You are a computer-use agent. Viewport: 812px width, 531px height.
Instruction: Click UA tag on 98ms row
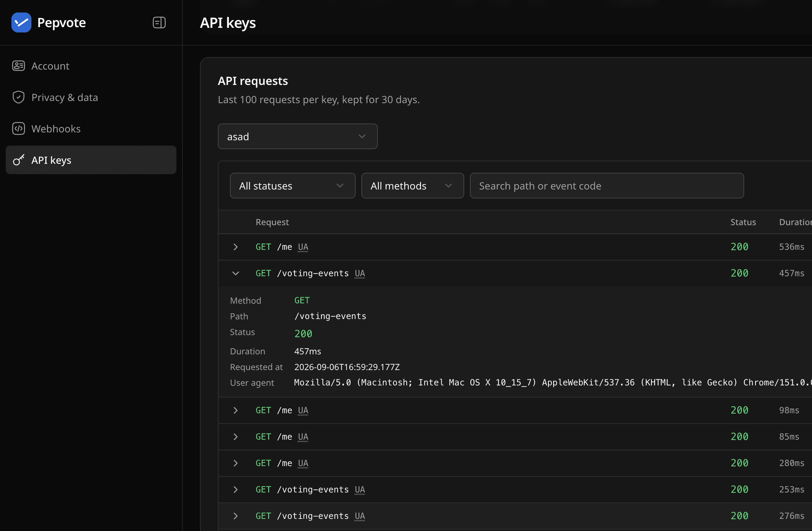point(303,410)
